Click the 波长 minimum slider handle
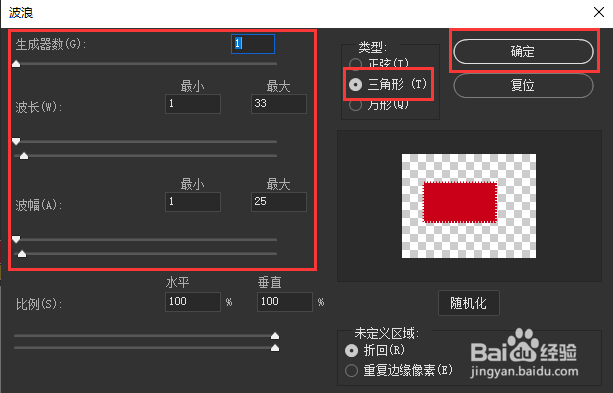 click(16, 141)
